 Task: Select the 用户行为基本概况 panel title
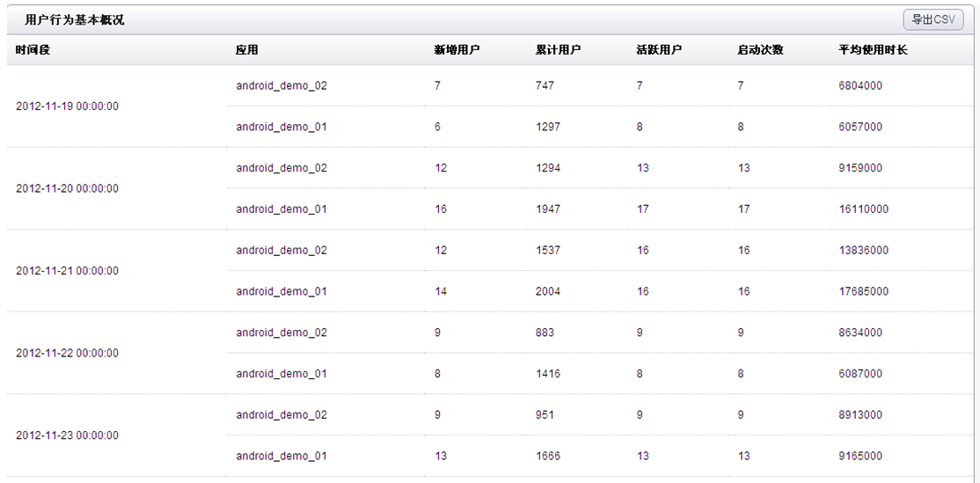75,20
